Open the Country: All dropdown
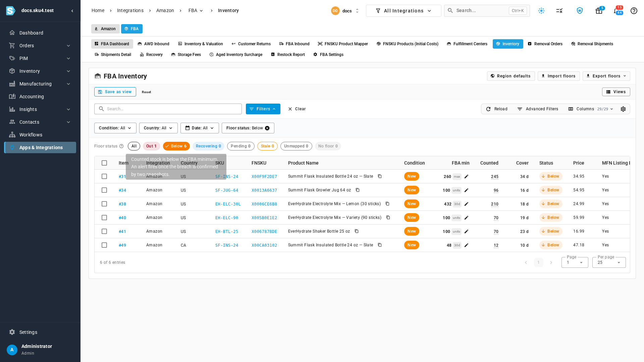 point(158,128)
